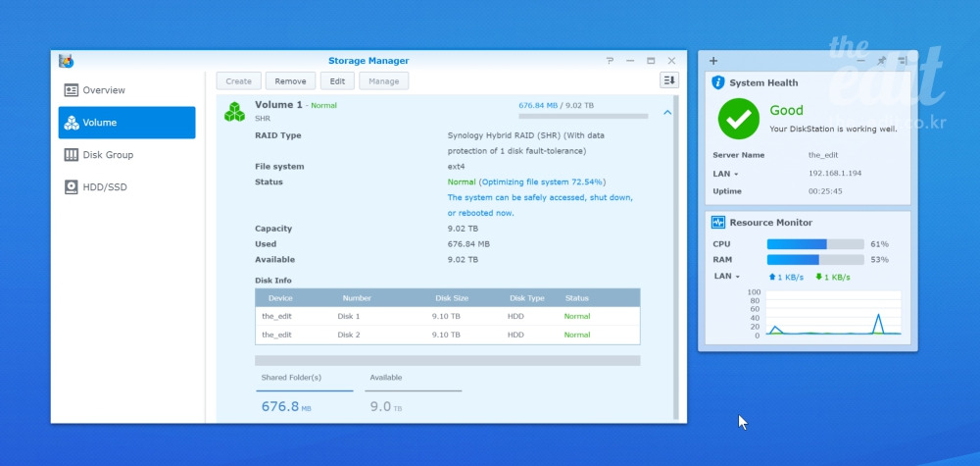
Task: Click the Create volume button
Action: click(239, 80)
